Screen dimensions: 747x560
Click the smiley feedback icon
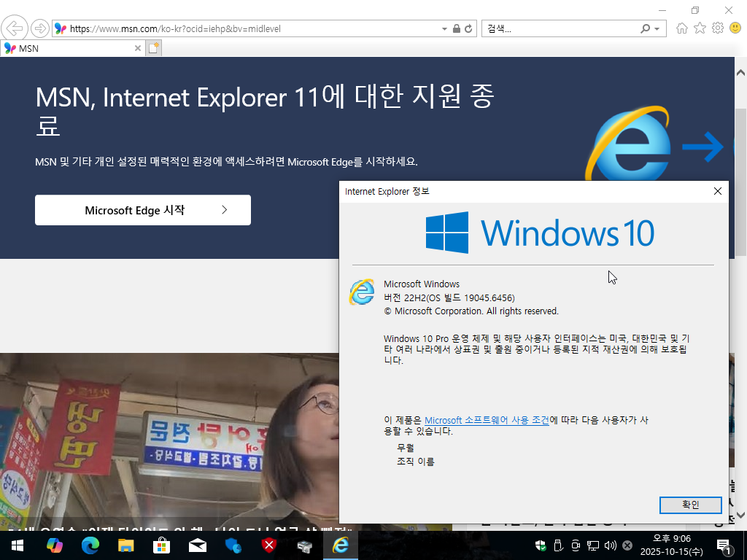(735, 28)
